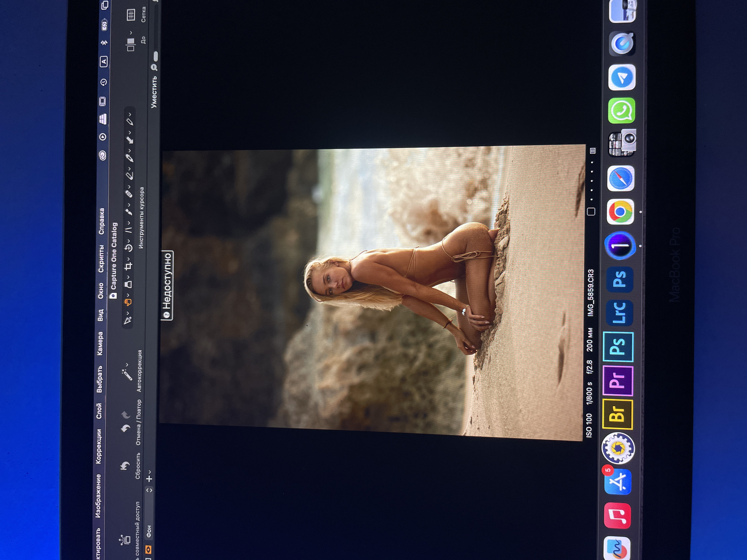Select the arrow Select cursor tool
747x560 pixels.
coord(128,320)
